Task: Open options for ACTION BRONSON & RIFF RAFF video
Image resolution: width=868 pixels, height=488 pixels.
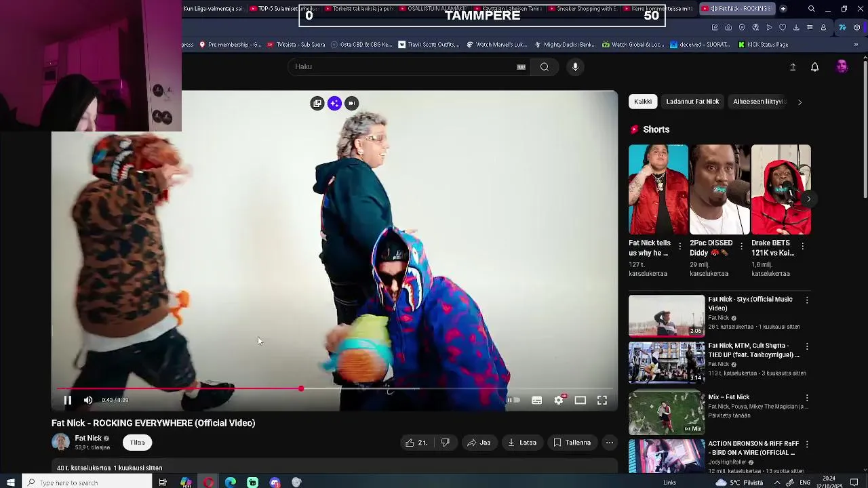Action: click(807, 444)
